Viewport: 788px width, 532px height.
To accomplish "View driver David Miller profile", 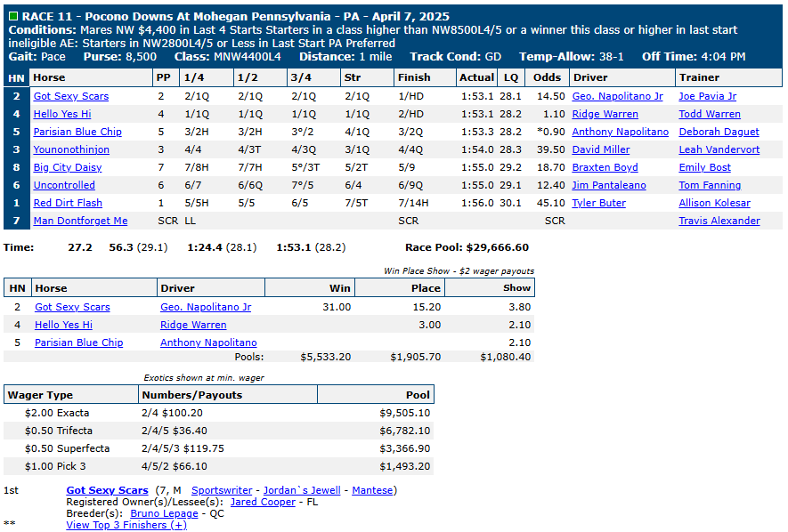I will [x=601, y=149].
